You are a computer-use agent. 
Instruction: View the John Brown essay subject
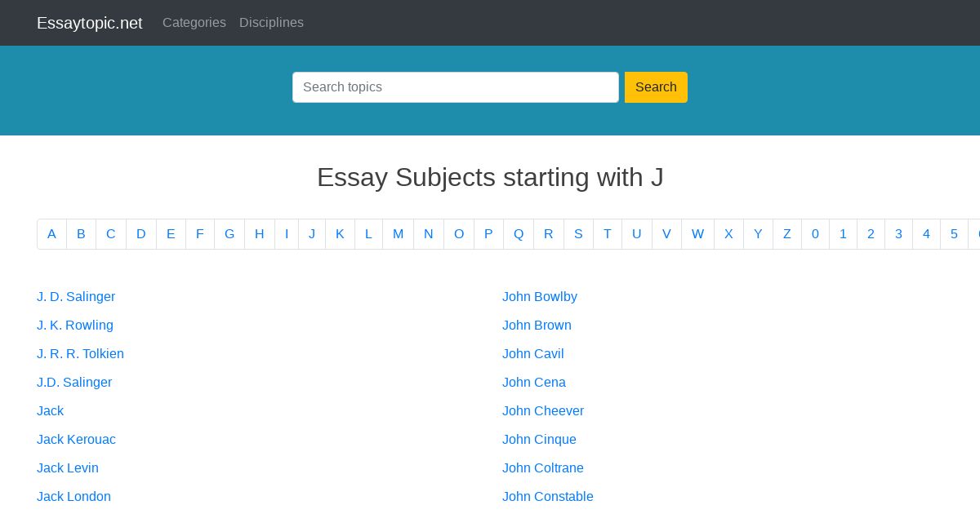pyautogui.click(x=537, y=326)
